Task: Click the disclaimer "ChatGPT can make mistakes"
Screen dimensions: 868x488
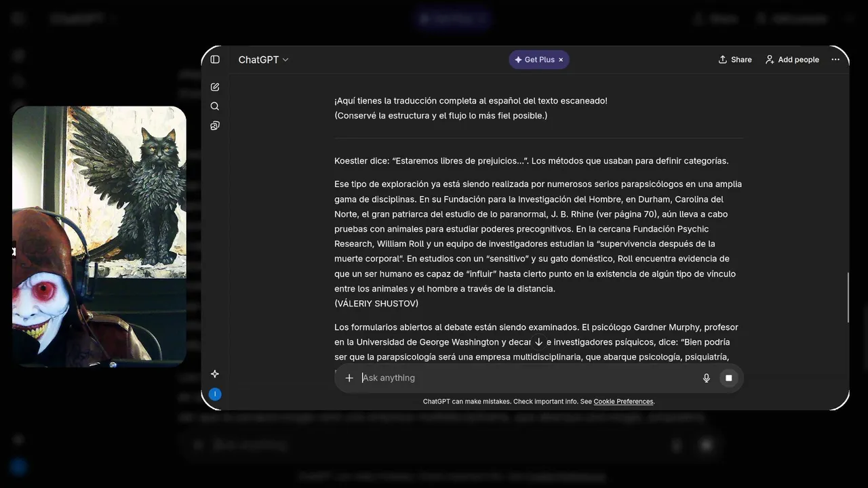Action: coord(538,402)
